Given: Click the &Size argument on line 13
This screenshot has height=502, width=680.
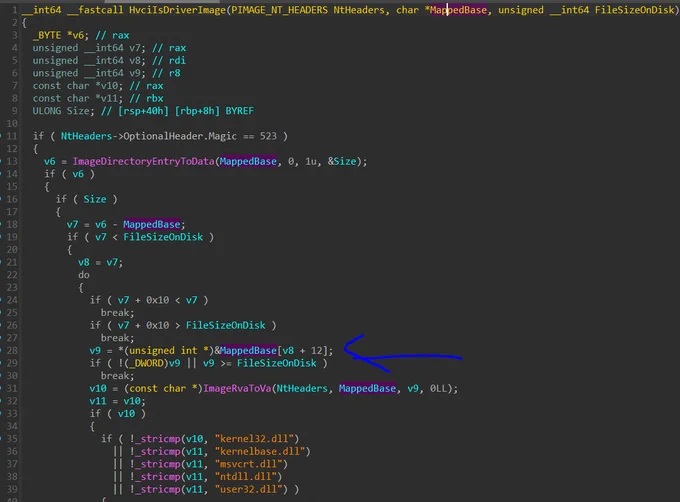Looking at the screenshot, I should point(342,161).
